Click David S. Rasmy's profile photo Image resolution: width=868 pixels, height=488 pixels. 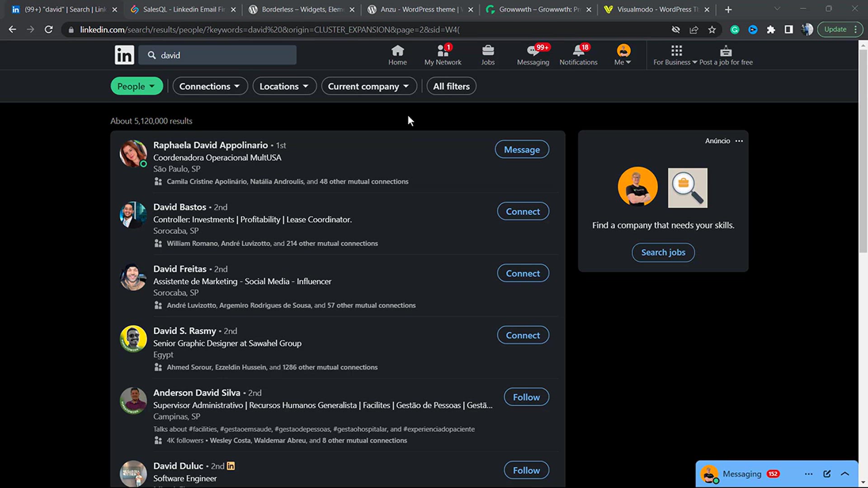click(133, 339)
